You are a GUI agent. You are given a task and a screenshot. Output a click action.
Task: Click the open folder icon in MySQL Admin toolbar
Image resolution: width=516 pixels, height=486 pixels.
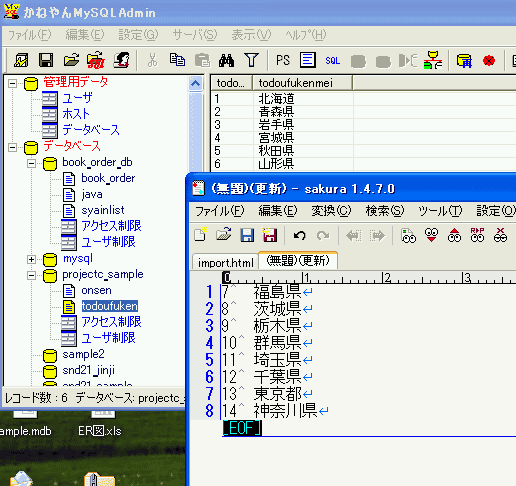71,60
